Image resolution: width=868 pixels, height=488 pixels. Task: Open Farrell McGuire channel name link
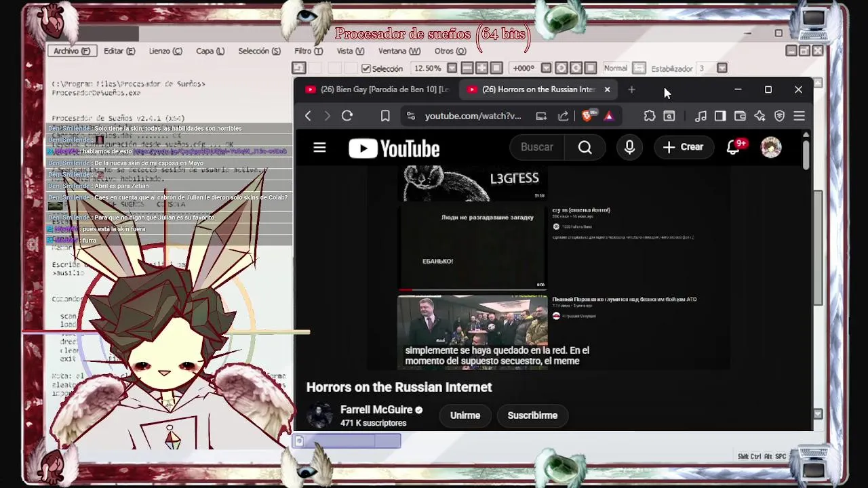point(376,409)
